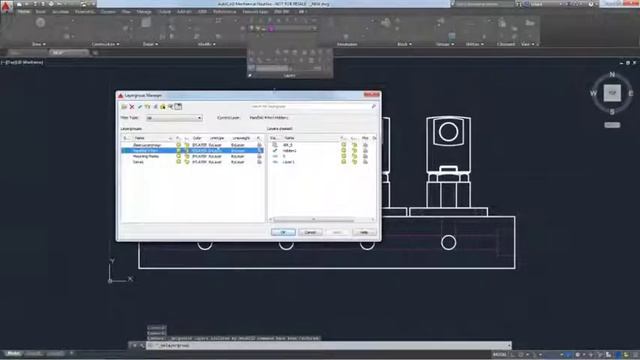Select the Layer1 layer row

[x=322, y=162]
